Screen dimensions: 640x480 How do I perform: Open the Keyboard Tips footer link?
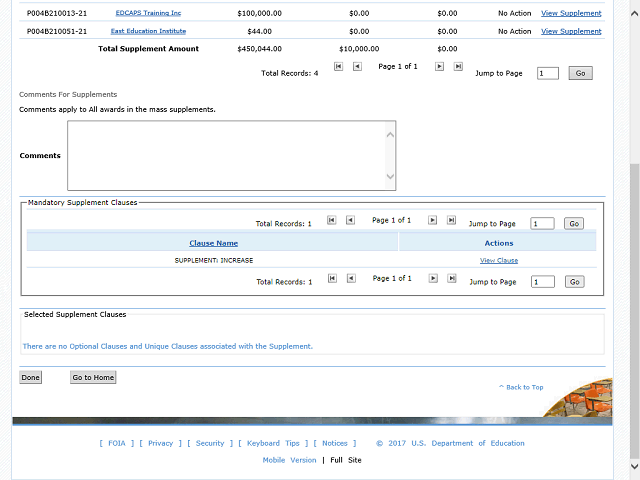(x=273, y=443)
